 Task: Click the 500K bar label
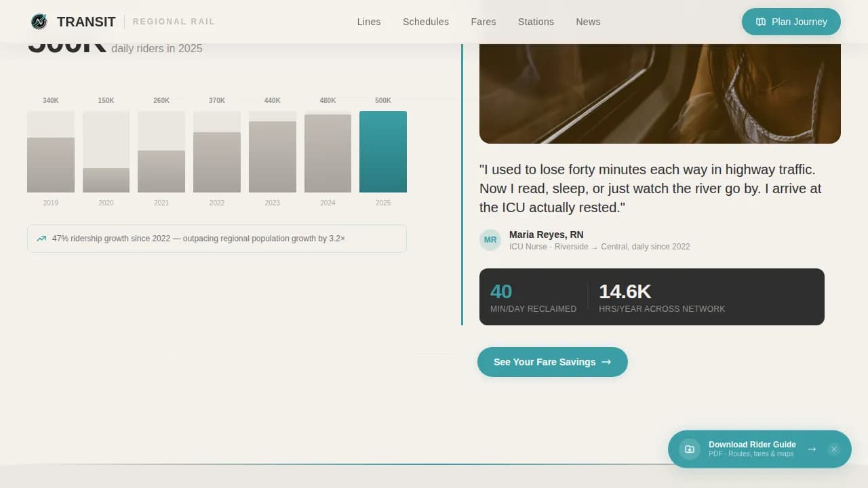383,100
